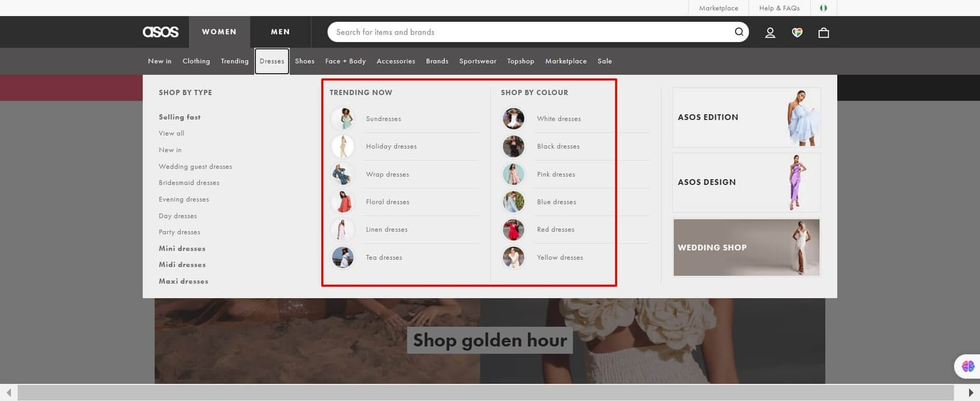View the shopping bag icon
The width and height of the screenshot is (980, 401).
coord(823,32)
